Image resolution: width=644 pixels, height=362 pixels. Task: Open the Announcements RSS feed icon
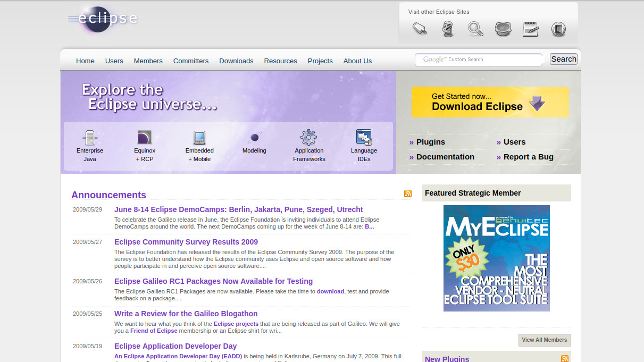pos(408,193)
